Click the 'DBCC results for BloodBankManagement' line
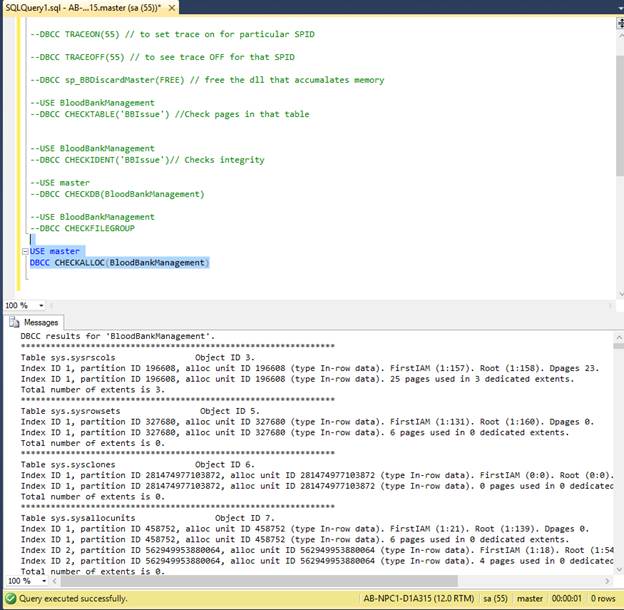 pos(118,336)
